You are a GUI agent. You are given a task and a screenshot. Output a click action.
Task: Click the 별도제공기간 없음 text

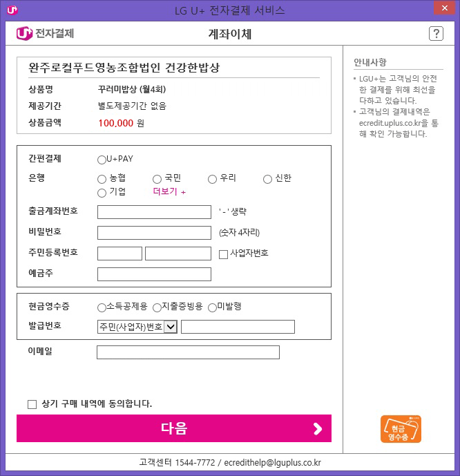[132, 106]
